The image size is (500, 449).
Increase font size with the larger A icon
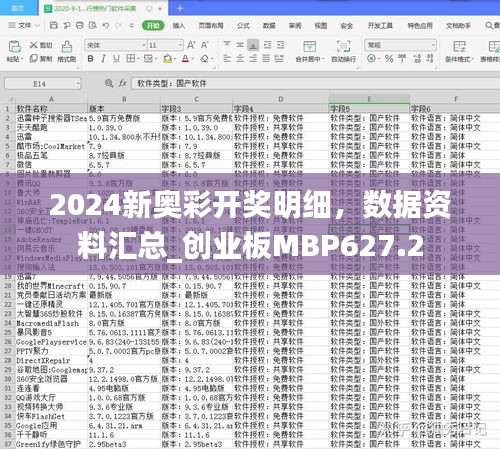pos(191,45)
